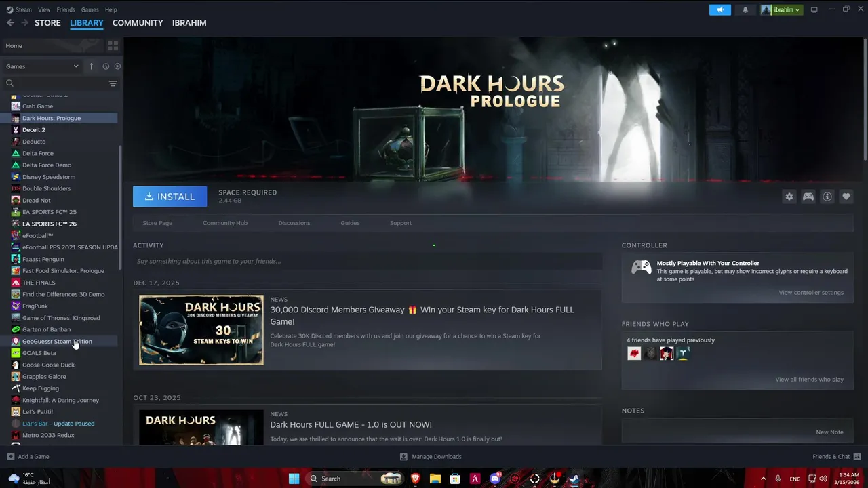Open the IBRAHIM profile tab

[x=189, y=23]
